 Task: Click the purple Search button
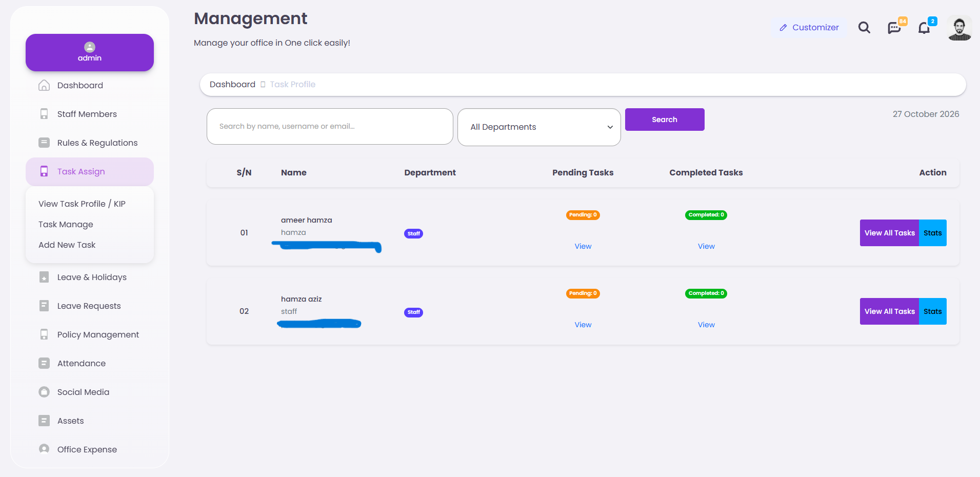(x=665, y=120)
